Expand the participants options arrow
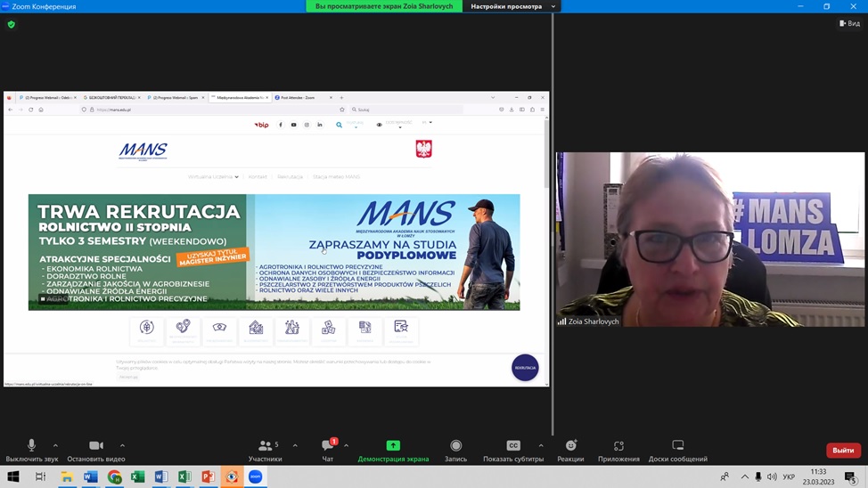Viewport: 868px width, 488px height. (295, 445)
